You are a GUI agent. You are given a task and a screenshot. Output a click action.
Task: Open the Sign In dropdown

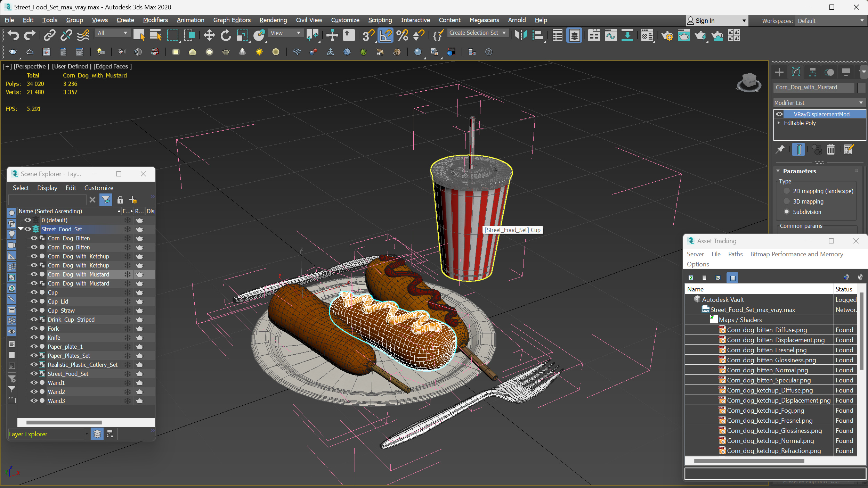point(716,21)
